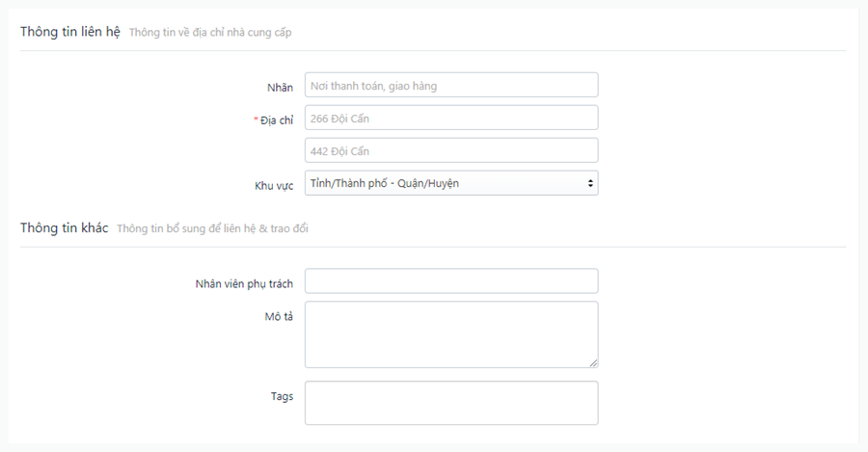Viewport: 868px width, 452px height.
Task: Open the Khu vực Tỉnh/Thành phố dropdown
Action: (x=451, y=183)
